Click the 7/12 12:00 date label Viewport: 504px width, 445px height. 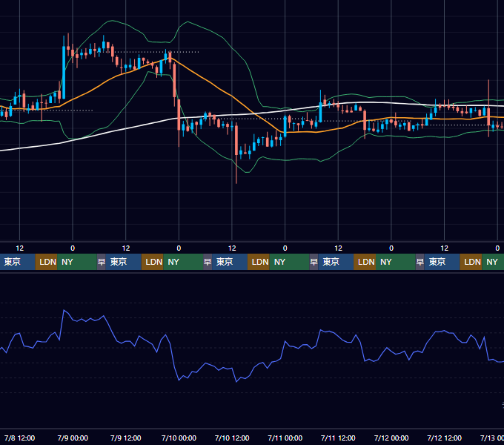444,438
